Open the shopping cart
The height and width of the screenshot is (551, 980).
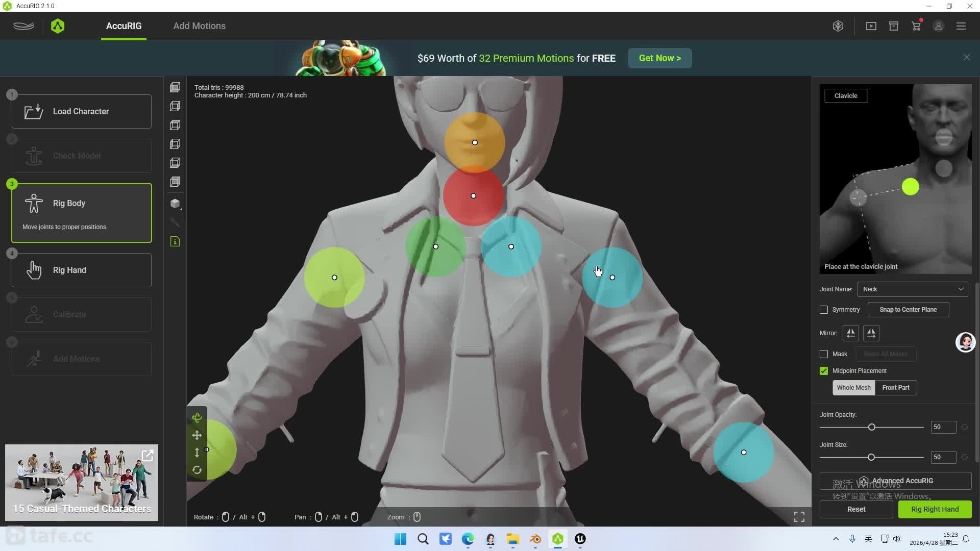(x=916, y=26)
